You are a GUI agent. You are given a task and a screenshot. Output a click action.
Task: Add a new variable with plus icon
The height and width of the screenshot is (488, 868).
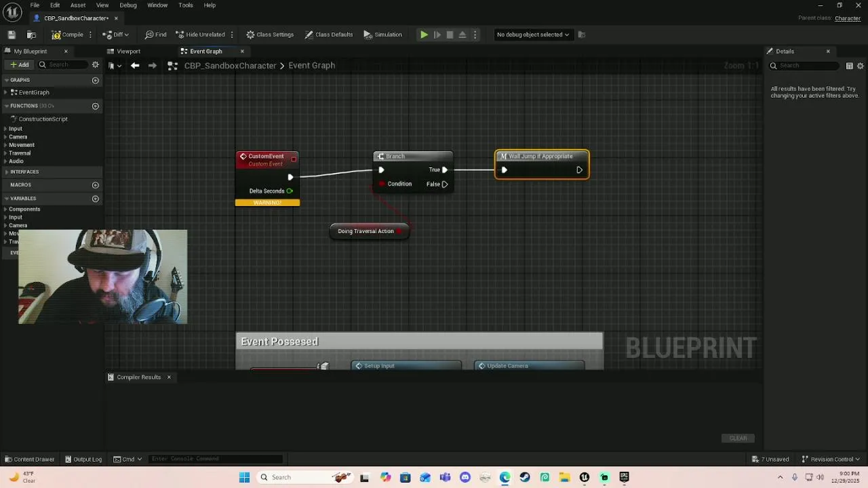(96, 199)
